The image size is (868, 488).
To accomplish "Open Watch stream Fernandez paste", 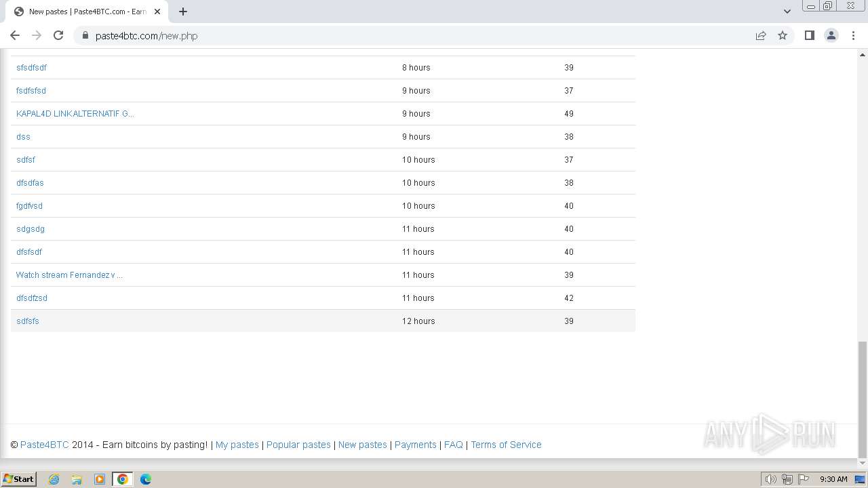I will 69,275.
